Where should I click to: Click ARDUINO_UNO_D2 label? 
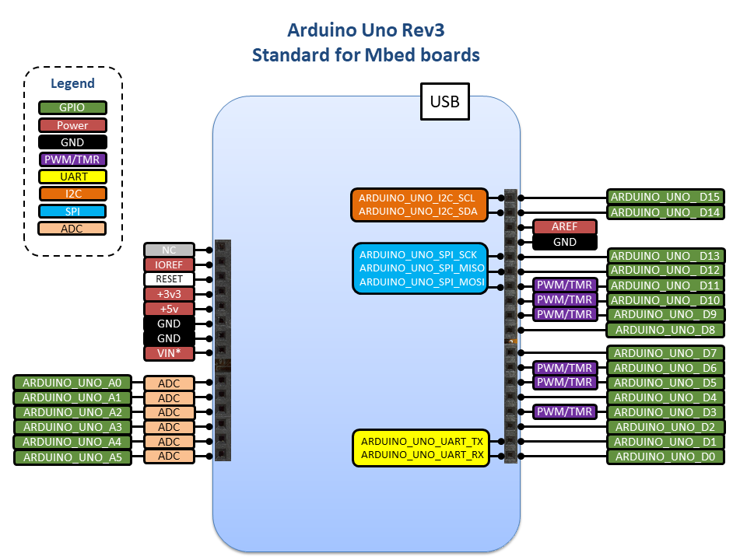(x=665, y=427)
